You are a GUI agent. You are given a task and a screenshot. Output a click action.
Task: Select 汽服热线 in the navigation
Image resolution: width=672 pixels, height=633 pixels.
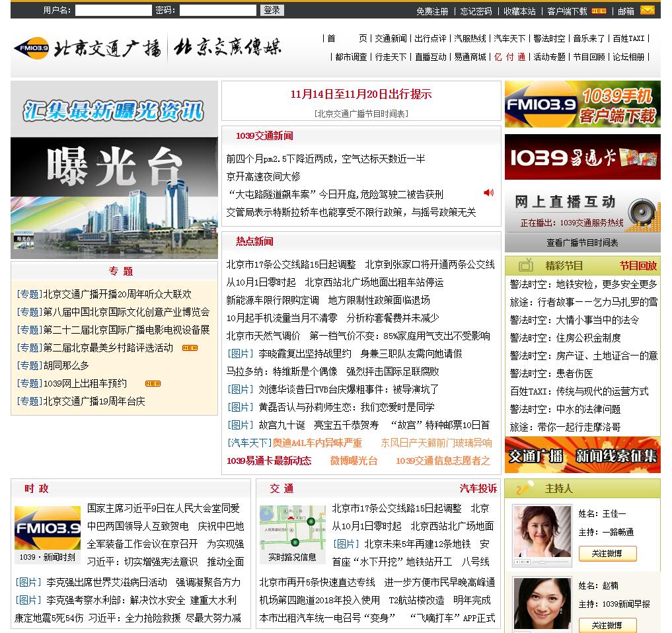pyautogui.click(x=470, y=38)
